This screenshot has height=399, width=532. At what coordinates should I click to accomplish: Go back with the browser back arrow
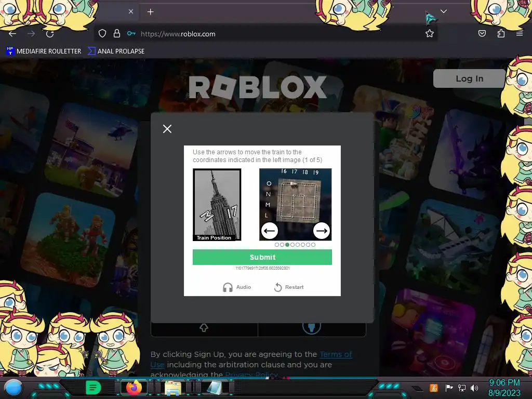click(12, 34)
